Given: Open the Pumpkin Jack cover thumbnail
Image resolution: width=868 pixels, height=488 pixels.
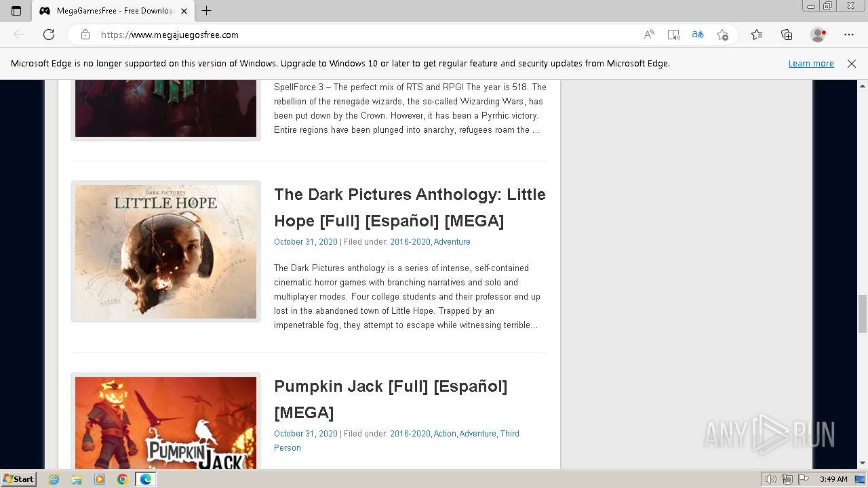Looking at the screenshot, I should 166,422.
